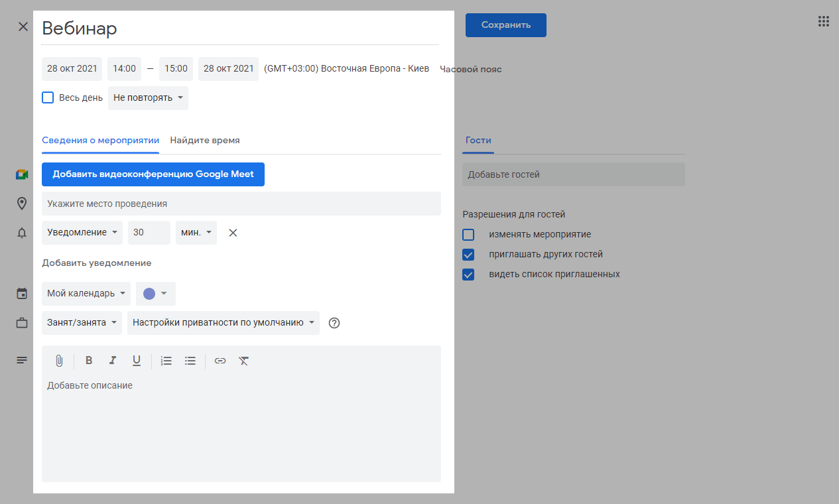Remove the 30 min. notification
The height and width of the screenshot is (504, 839).
pyautogui.click(x=233, y=233)
